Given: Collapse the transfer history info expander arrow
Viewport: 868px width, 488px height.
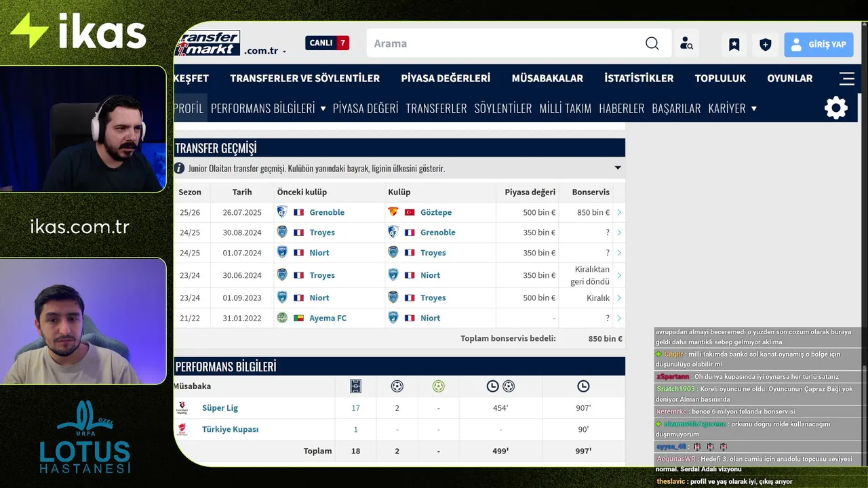Looking at the screenshot, I should pyautogui.click(x=617, y=168).
